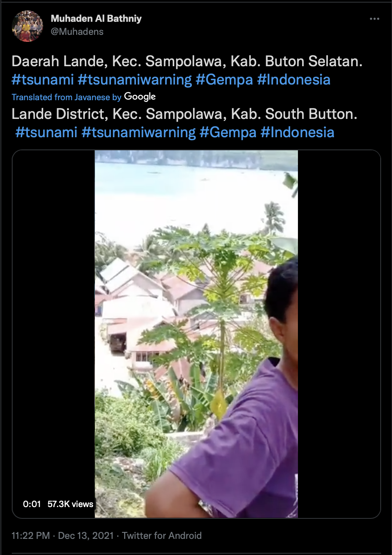Open the #Indonesia hashtag in original tweet
The width and height of the screenshot is (392, 555).
click(x=294, y=80)
